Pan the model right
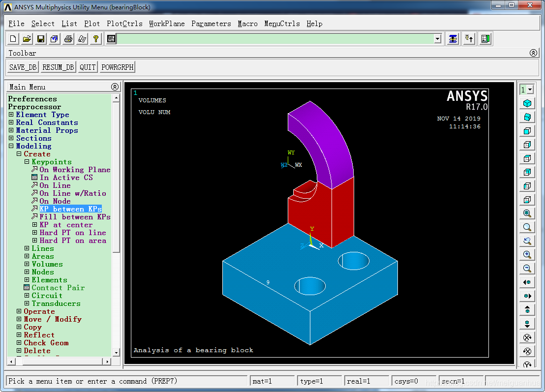 pyautogui.click(x=527, y=296)
